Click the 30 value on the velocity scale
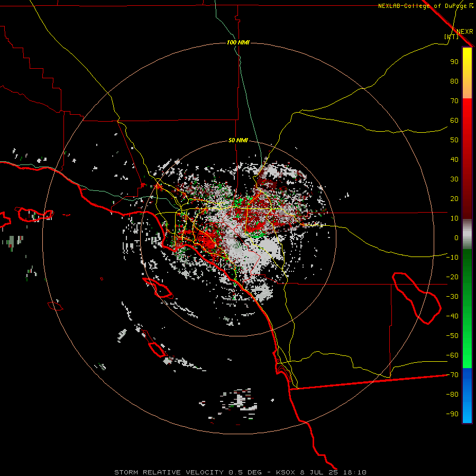Image resolution: width=476 pixels, height=476 pixels. [x=454, y=179]
